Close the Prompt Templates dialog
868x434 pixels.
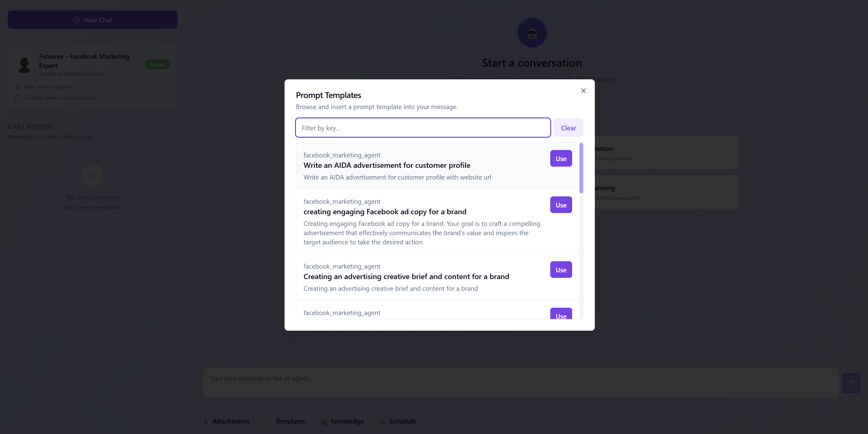coord(583,91)
